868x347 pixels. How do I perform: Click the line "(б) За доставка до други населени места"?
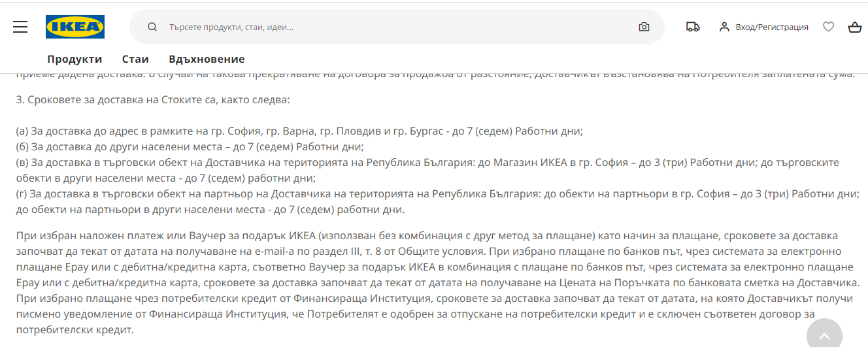190,146
